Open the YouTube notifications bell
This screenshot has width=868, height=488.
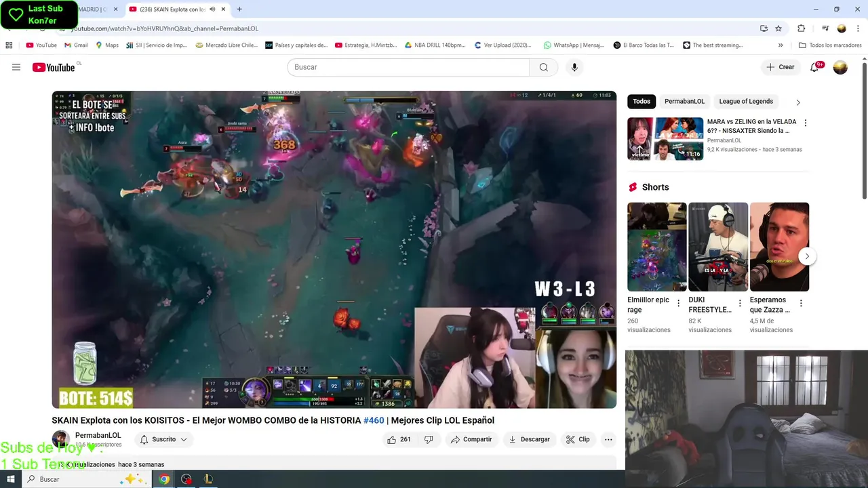(815, 67)
